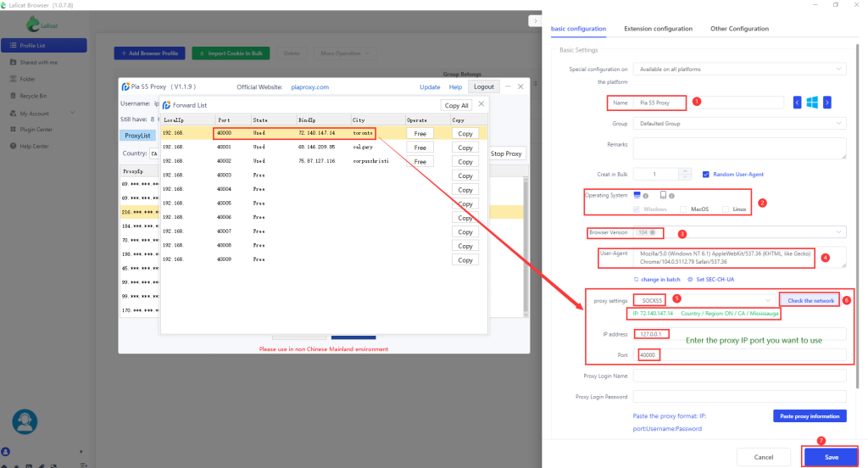Click the Windows platform logo icon
The width and height of the screenshot is (868, 468).
812,103
